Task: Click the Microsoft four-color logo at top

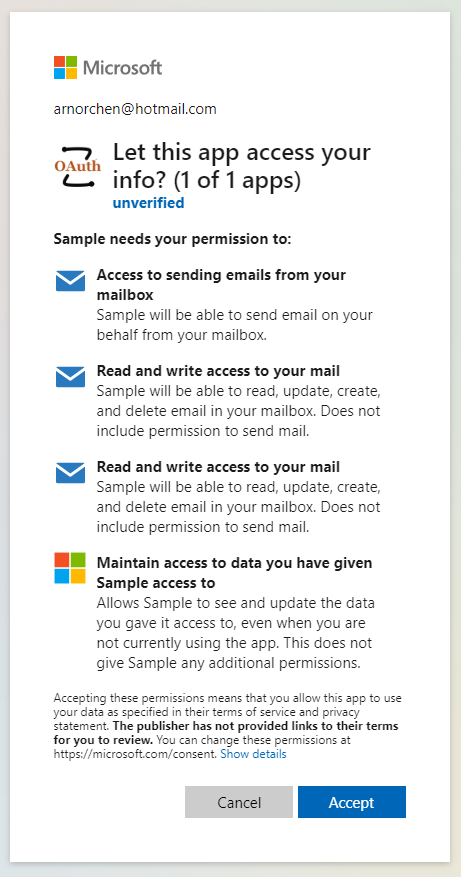Action: [65, 68]
